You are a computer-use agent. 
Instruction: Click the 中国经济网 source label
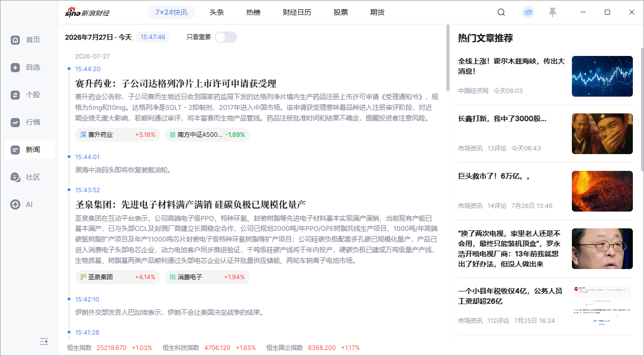(473, 91)
